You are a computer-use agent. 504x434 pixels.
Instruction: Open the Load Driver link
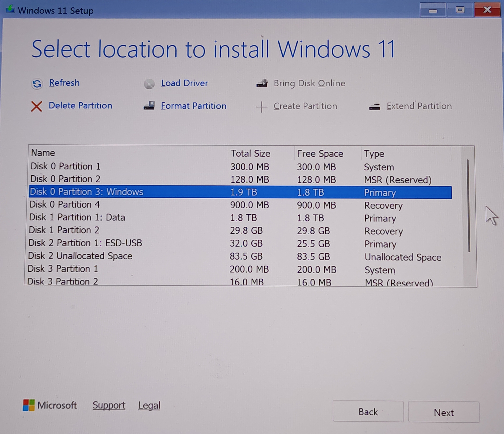point(184,83)
